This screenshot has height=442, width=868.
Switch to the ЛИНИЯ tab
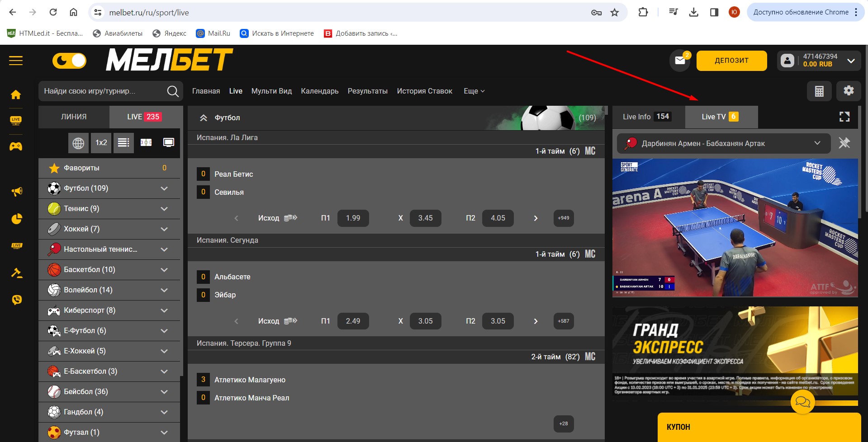pos(74,117)
